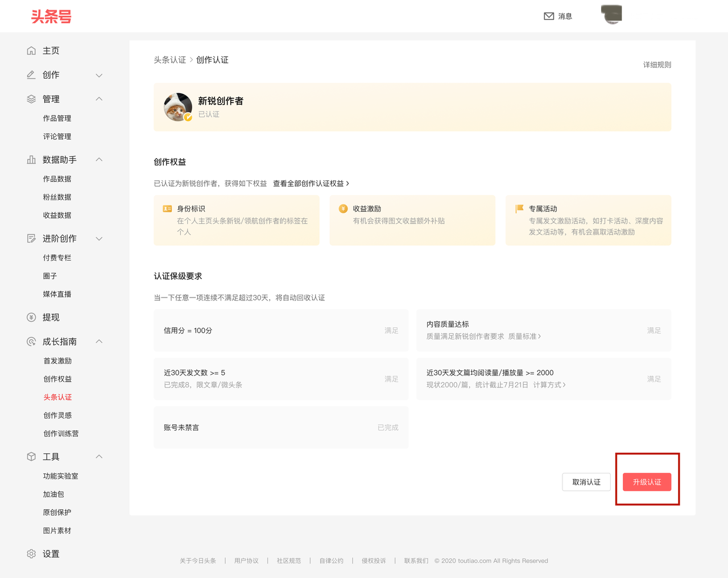Click the yuan coin icon for 提现
728x578 pixels.
pyautogui.click(x=31, y=317)
